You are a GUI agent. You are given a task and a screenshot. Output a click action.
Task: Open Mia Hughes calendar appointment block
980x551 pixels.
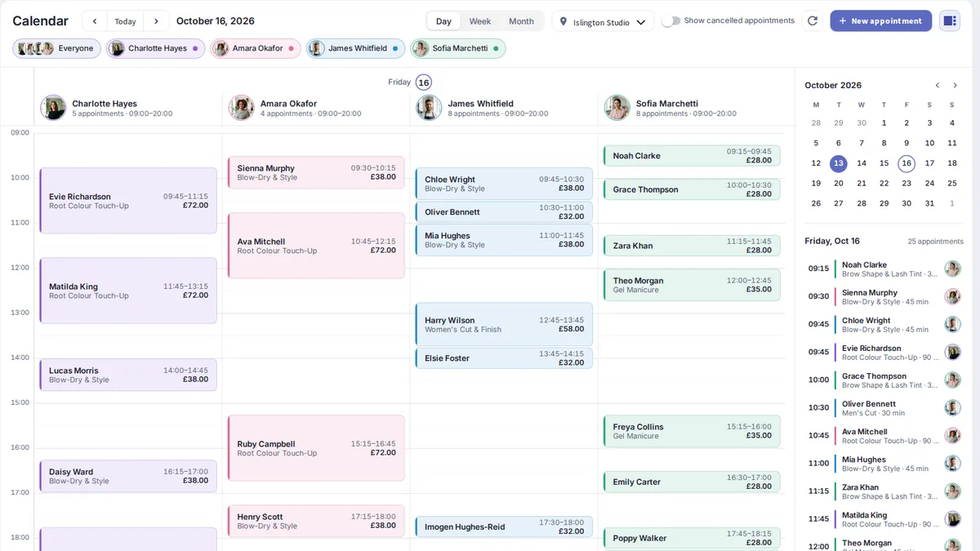pos(504,240)
